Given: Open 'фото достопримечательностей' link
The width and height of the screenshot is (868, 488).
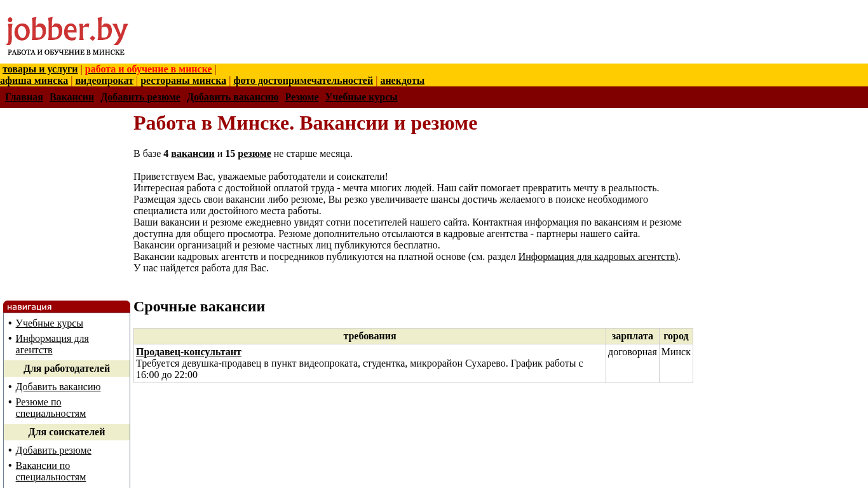Looking at the screenshot, I should click(303, 81).
